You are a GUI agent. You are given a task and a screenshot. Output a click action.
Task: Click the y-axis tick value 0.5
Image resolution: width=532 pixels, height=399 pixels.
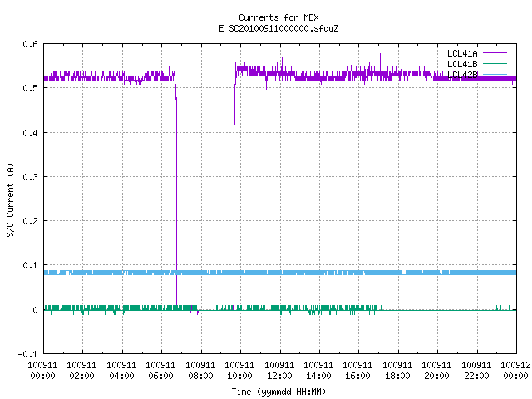(x=30, y=88)
